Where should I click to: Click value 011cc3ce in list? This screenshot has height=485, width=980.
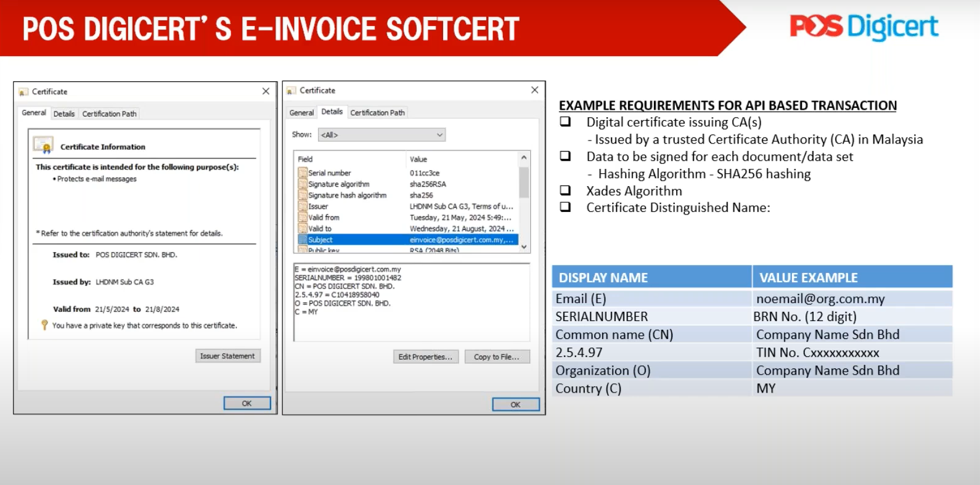click(x=425, y=173)
